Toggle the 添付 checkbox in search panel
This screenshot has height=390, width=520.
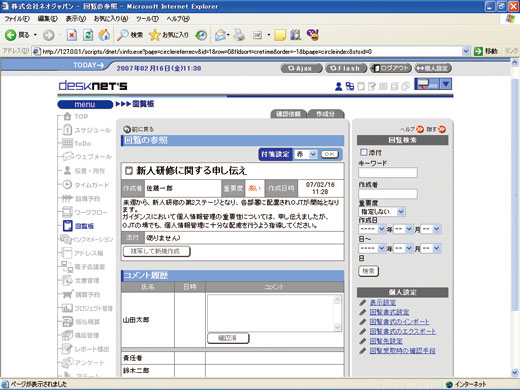[363, 152]
